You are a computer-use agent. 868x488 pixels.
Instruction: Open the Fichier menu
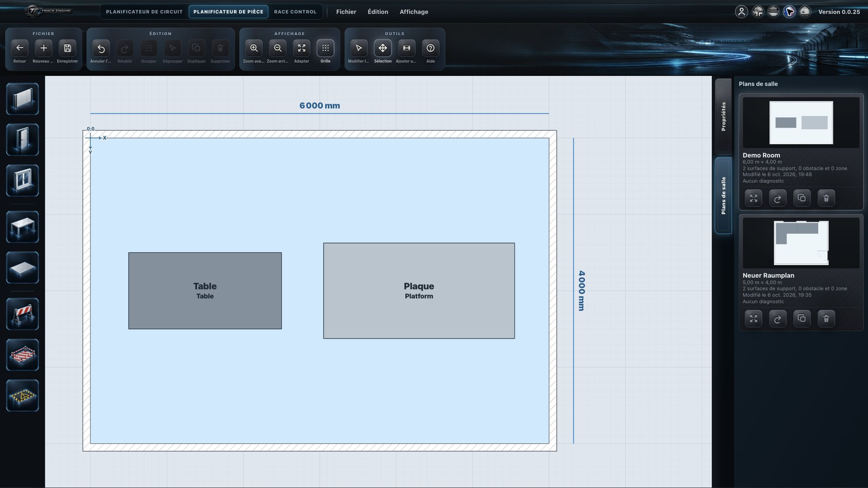click(x=346, y=11)
